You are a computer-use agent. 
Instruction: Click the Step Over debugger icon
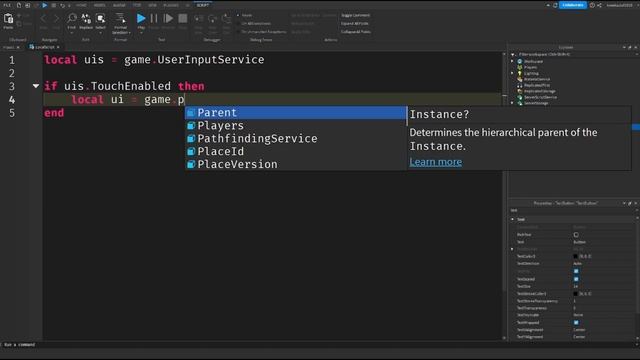click(213, 19)
